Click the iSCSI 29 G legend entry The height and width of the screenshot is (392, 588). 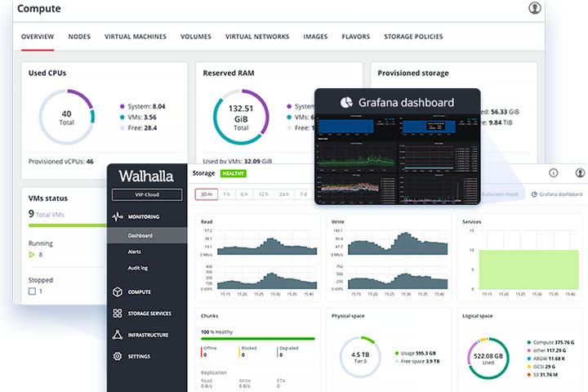(x=541, y=367)
